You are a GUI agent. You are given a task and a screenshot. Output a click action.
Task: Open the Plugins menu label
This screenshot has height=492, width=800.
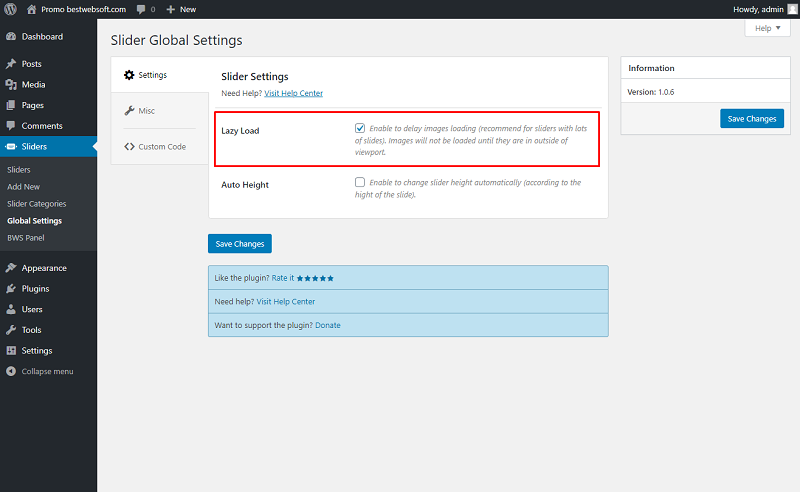point(35,288)
